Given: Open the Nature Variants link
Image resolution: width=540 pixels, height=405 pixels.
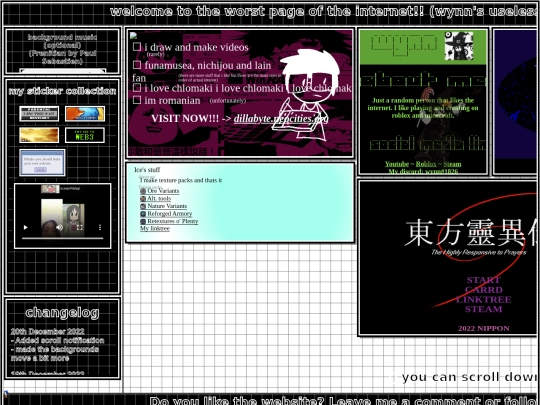Looking at the screenshot, I should pos(167,206).
